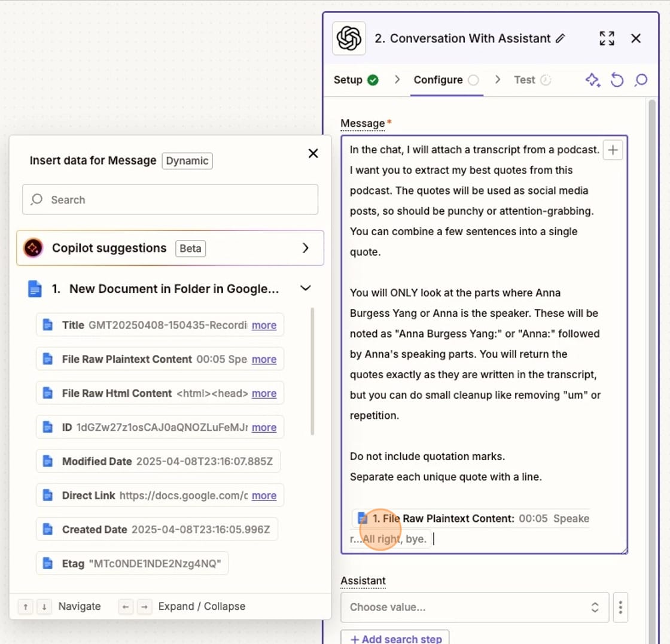Click the OpenAI logo in the step header
Screen dimensions: 670x644
[x=349, y=38]
